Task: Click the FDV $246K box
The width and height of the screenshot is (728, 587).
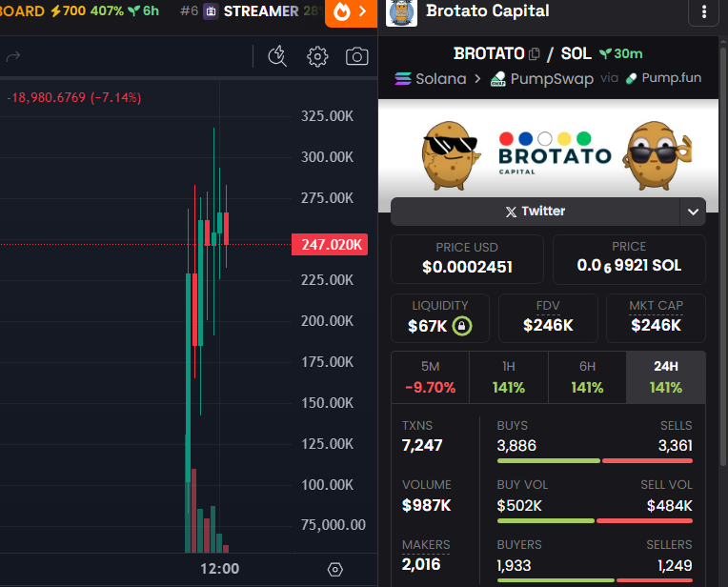Action: point(548,318)
